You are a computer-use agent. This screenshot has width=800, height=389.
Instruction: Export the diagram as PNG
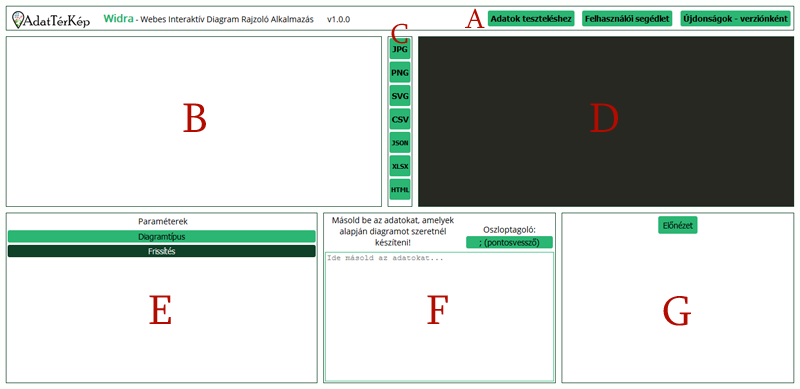[400, 72]
